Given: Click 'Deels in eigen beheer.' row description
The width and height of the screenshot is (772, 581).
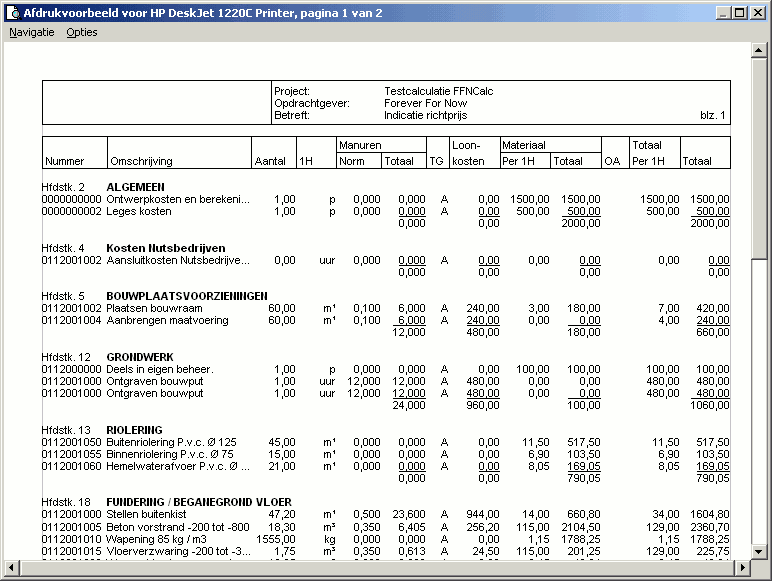Looking at the screenshot, I should (x=160, y=369).
